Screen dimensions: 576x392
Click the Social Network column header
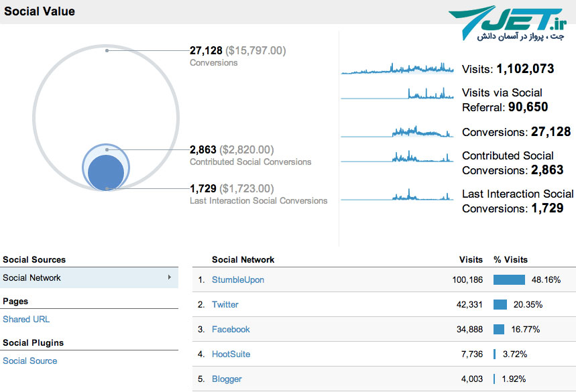(243, 259)
